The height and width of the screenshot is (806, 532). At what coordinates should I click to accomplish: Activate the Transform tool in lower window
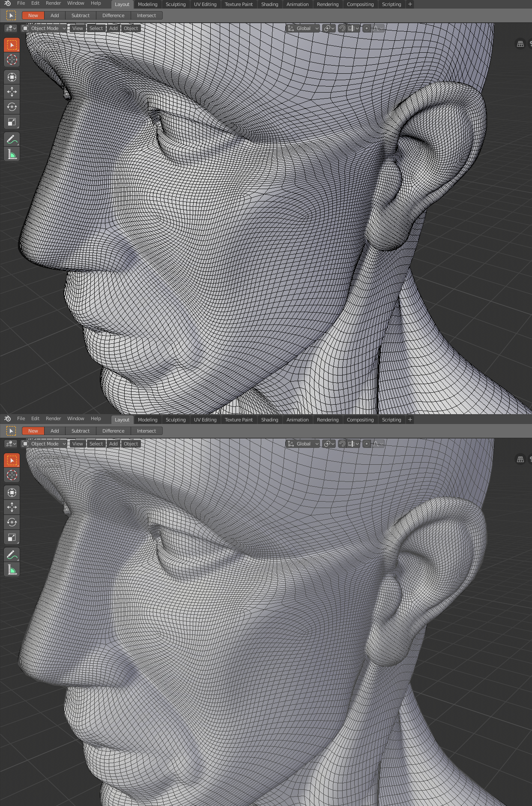pos(12,493)
